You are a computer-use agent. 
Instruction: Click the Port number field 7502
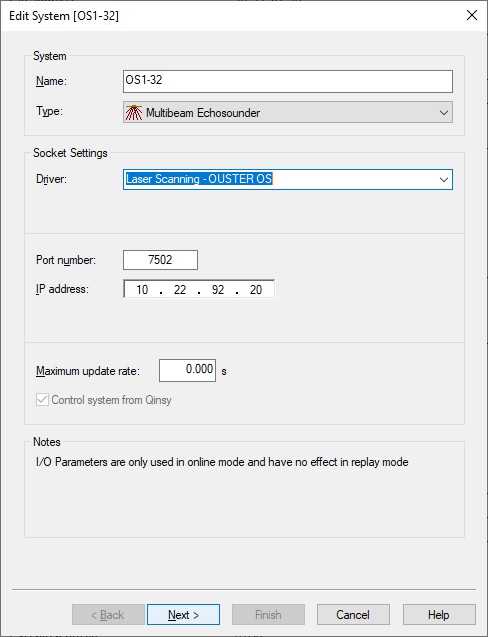160,260
